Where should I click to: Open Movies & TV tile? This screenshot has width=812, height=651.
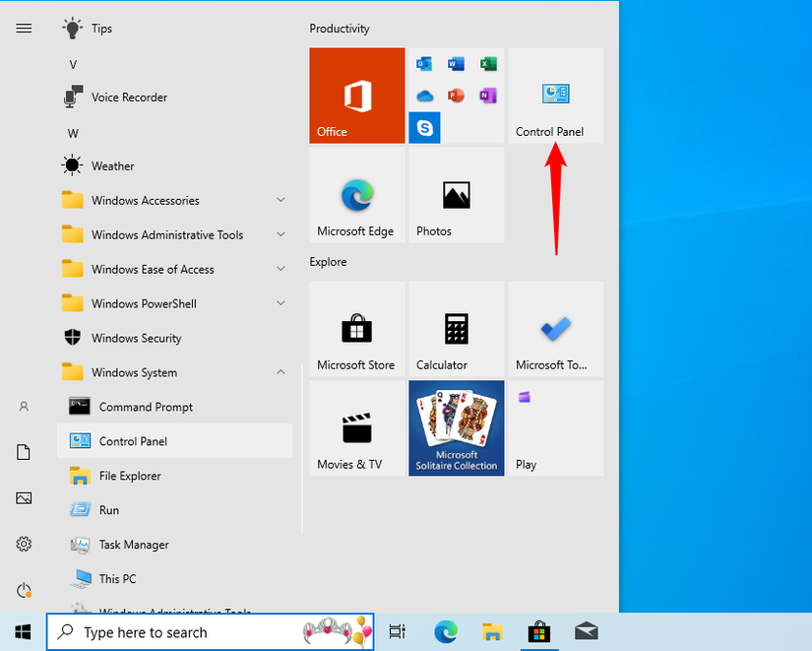(357, 428)
